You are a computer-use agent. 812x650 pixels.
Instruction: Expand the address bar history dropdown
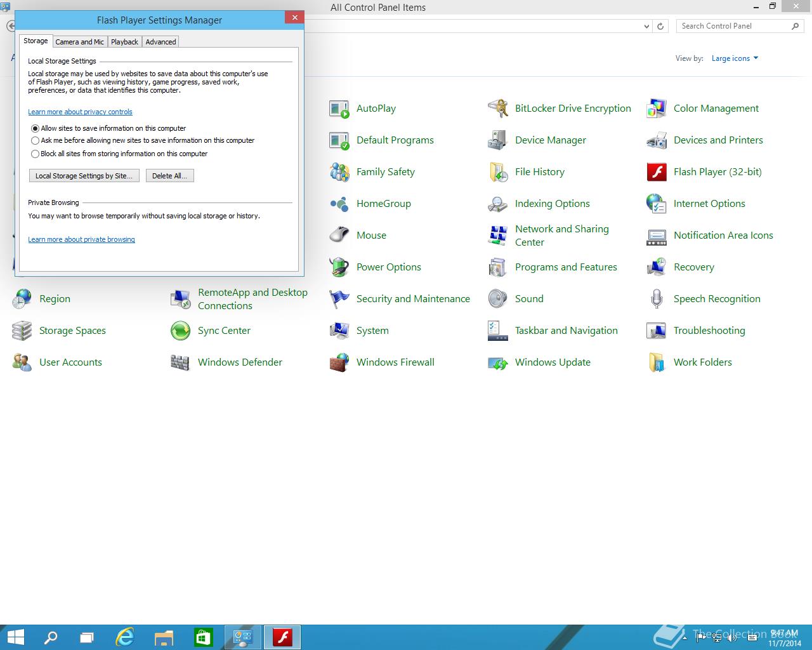(x=646, y=27)
